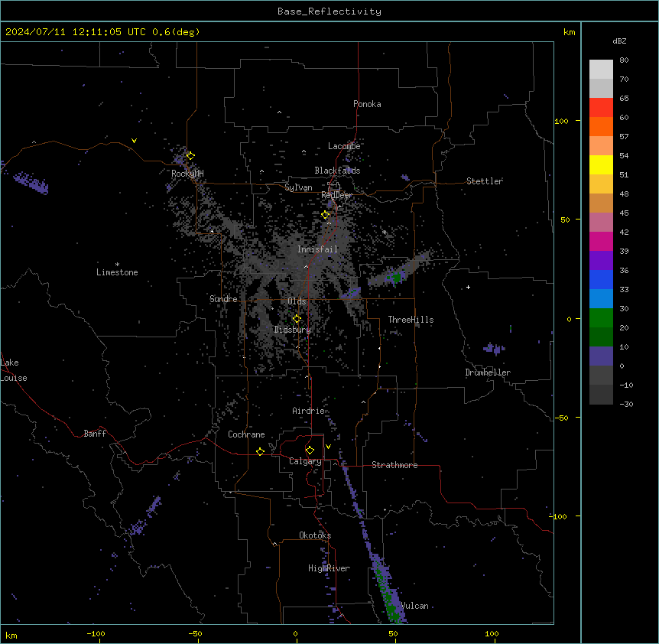Viewport: 659px width, 644px height.
Task: Click the Olds city label
Action: point(297,301)
